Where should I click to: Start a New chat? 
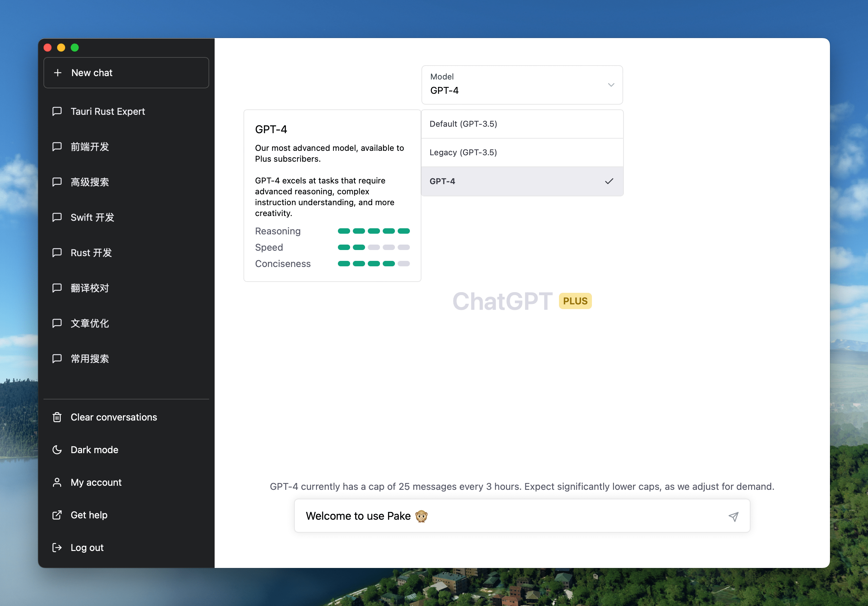click(126, 73)
